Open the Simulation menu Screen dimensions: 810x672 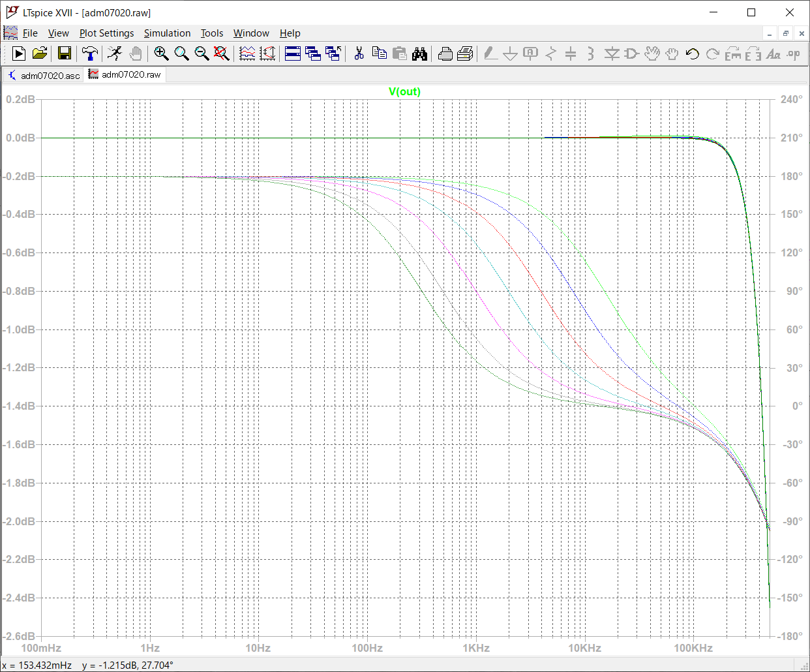pos(167,33)
